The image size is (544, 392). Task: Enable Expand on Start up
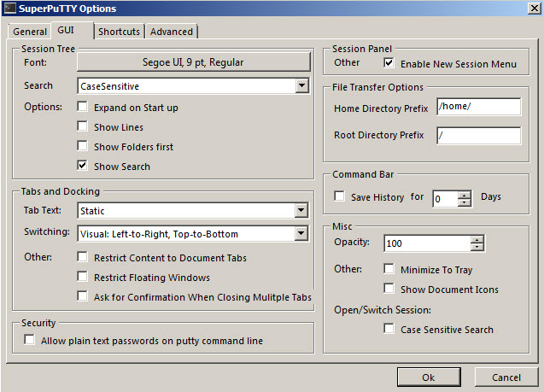click(x=83, y=108)
